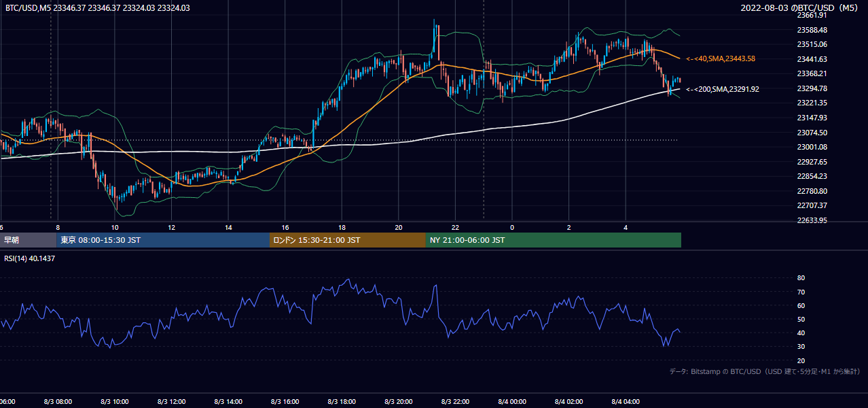Click price axis value 23001.08

[x=812, y=147]
